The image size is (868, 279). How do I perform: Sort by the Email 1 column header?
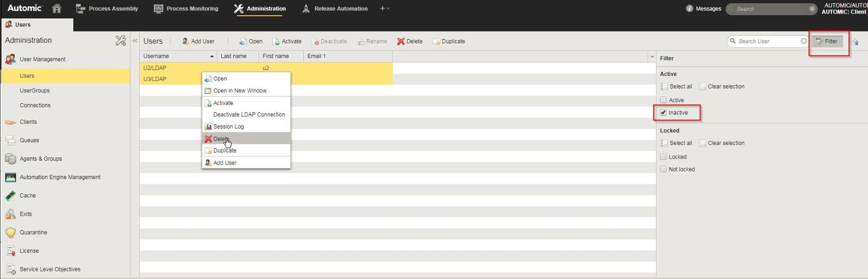click(348, 56)
